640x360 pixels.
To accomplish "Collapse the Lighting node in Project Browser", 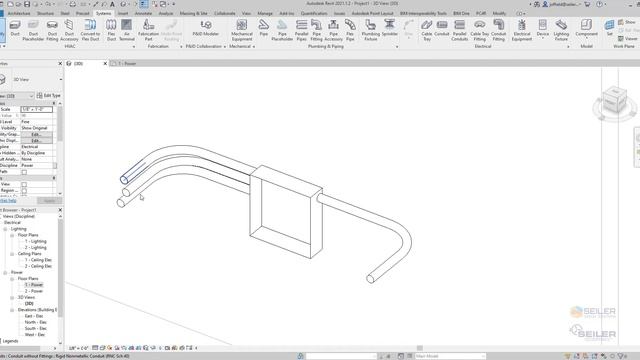I will 5,229.
